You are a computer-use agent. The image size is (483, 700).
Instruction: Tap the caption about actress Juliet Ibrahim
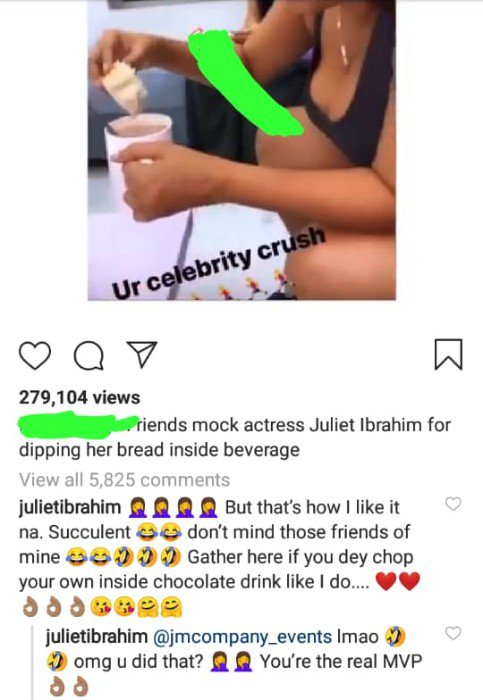point(235,437)
